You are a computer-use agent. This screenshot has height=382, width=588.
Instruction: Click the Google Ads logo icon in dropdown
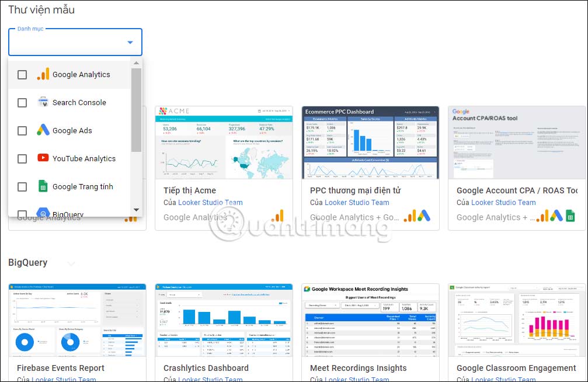(43, 130)
